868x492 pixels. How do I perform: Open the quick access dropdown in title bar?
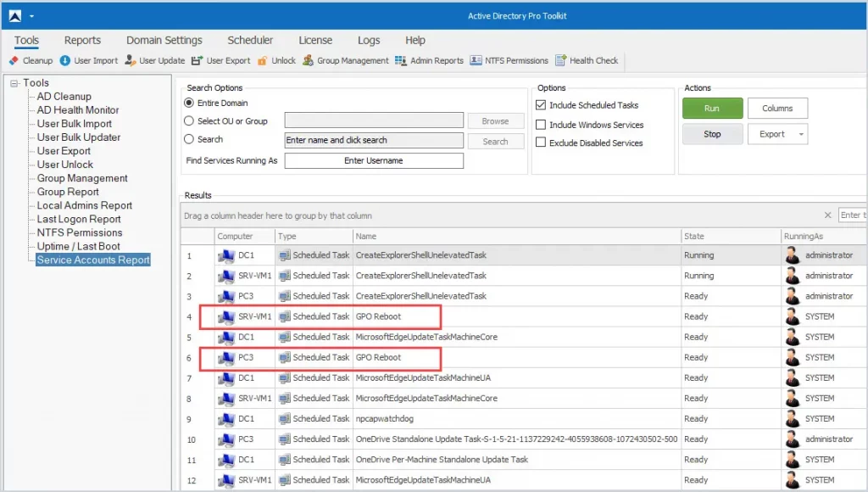click(31, 16)
